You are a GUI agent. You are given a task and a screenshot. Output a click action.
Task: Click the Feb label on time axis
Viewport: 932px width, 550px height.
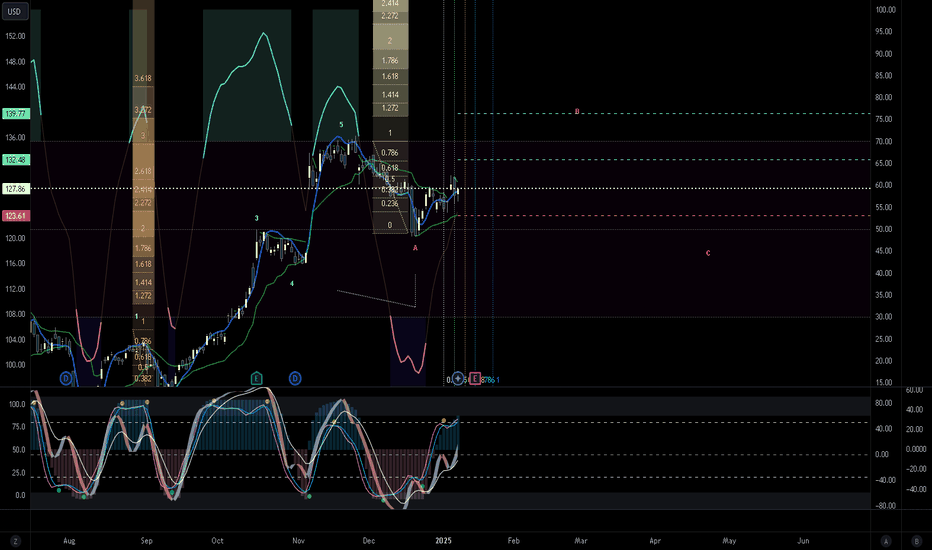click(x=514, y=541)
